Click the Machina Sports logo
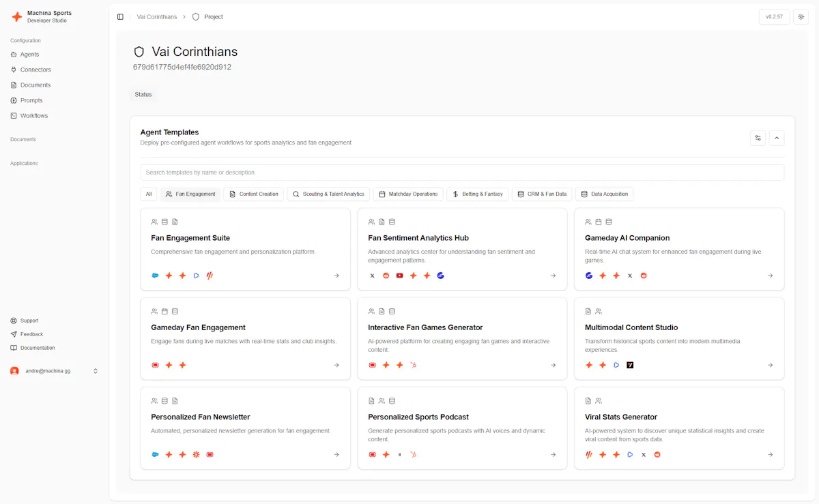This screenshot has width=819, height=504. point(17,16)
